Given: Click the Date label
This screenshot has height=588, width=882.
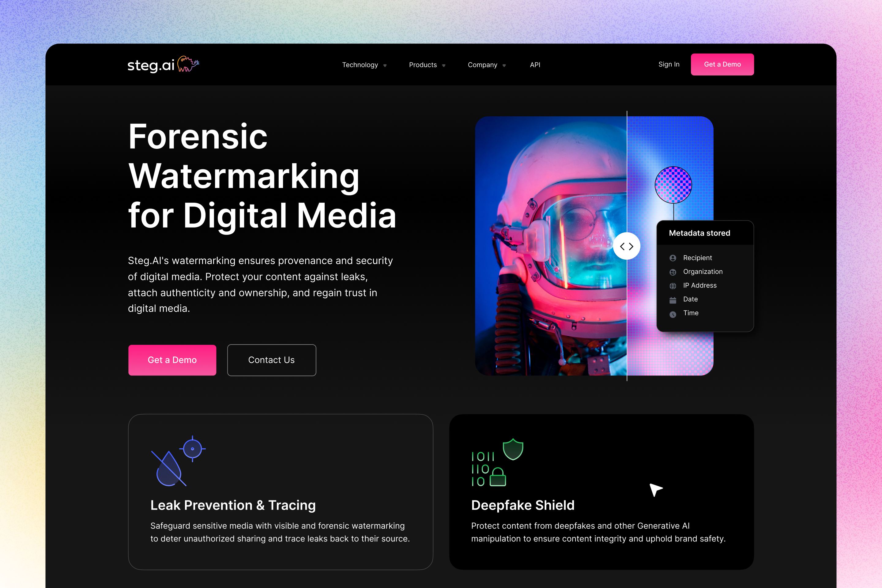Looking at the screenshot, I should (x=690, y=299).
